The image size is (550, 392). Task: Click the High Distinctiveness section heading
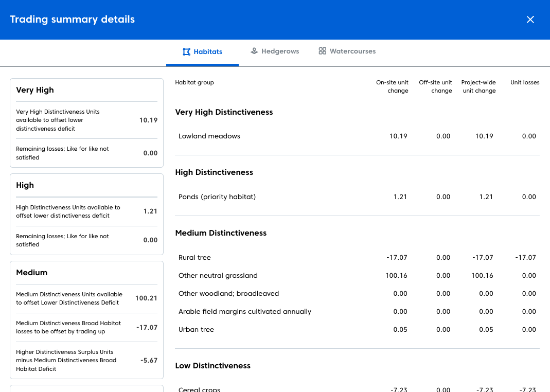[x=214, y=172]
